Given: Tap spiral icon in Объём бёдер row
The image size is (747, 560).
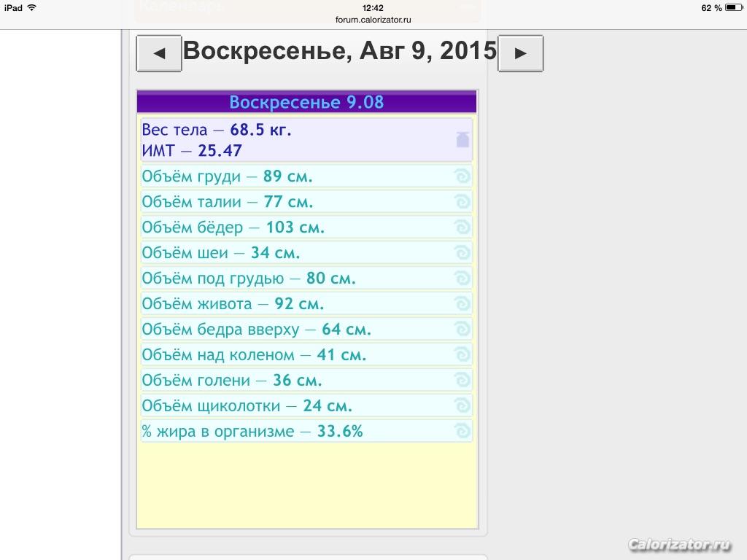Looking at the screenshot, I should tap(462, 227).
